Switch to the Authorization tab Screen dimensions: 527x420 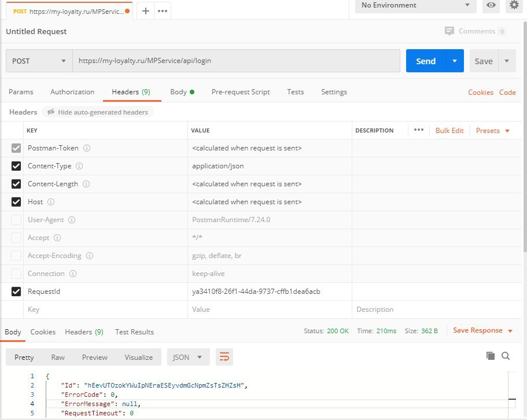[x=72, y=92]
